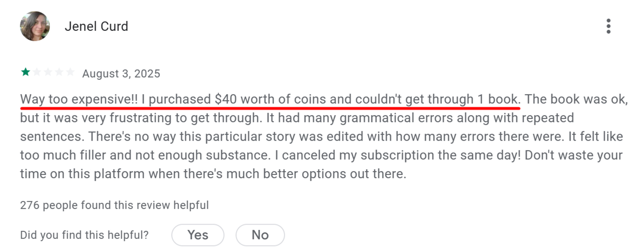Mark the review not helpful with No
Image resolution: width=644 pixels, height=250 pixels.
[x=260, y=235]
